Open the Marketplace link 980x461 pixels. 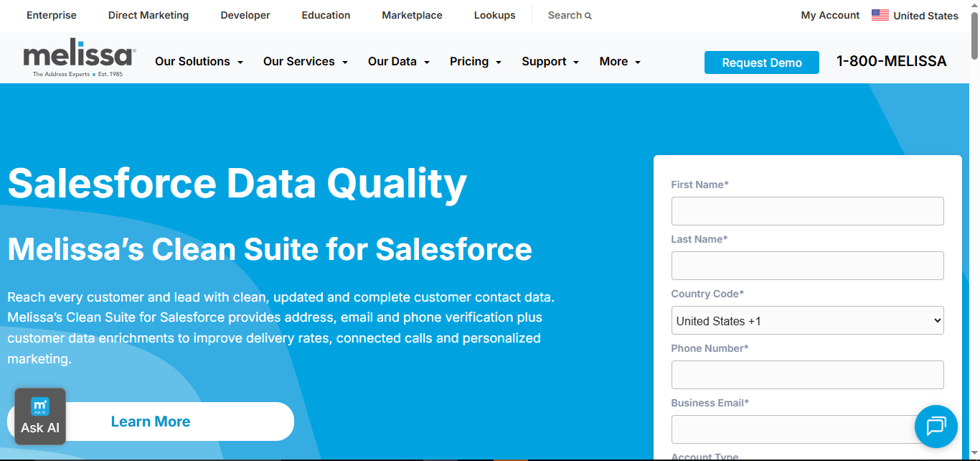(x=412, y=15)
